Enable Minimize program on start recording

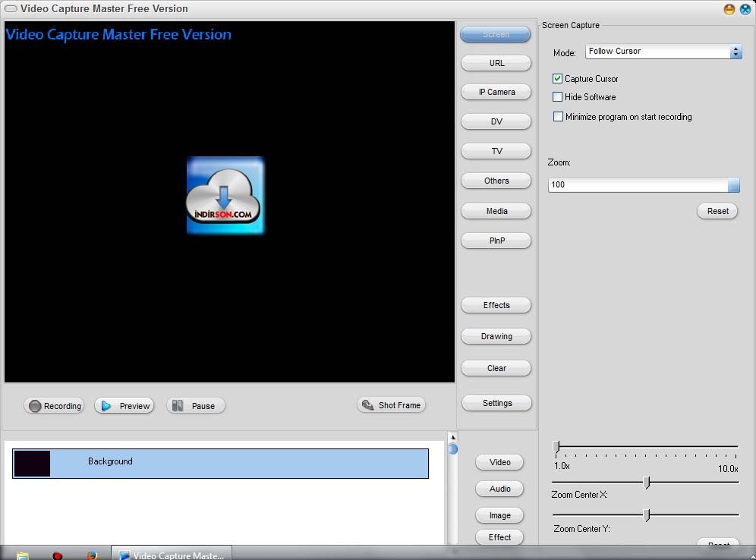(x=558, y=117)
